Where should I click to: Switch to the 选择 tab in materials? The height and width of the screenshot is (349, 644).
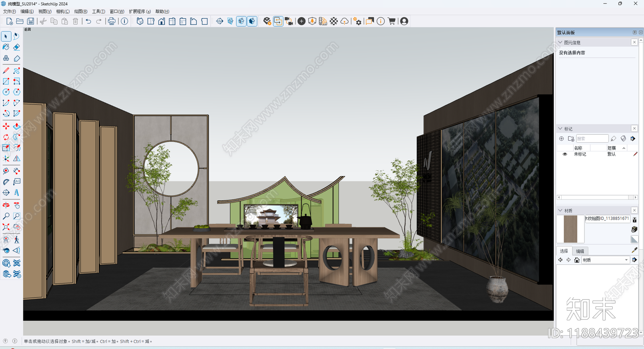click(564, 251)
